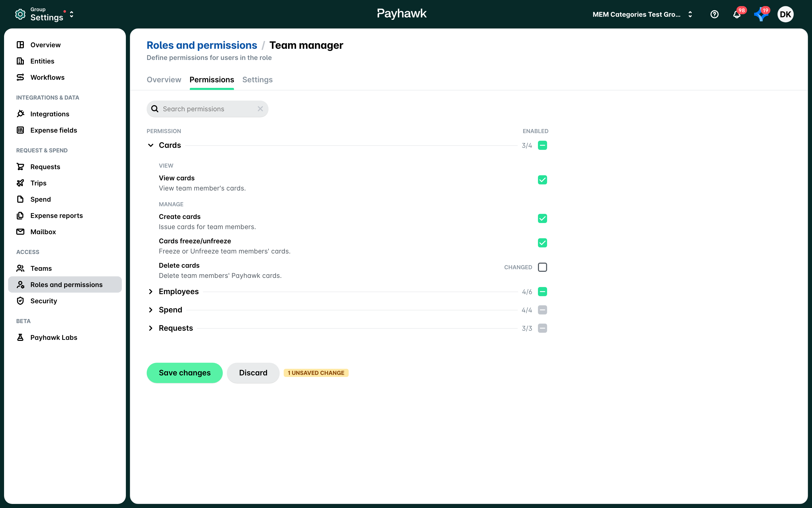812x508 pixels.
Task: Open the Group Settings switcher arrows
Action: pyautogui.click(x=71, y=14)
